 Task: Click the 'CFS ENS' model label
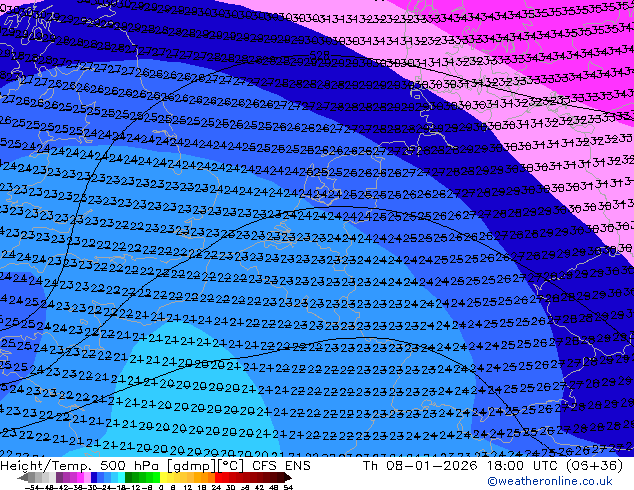281,466
